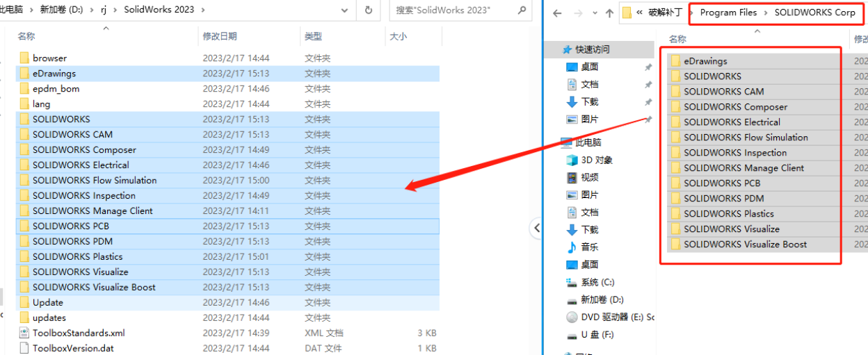Click 破解补丁 breadcrumb in right window

(665, 13)
